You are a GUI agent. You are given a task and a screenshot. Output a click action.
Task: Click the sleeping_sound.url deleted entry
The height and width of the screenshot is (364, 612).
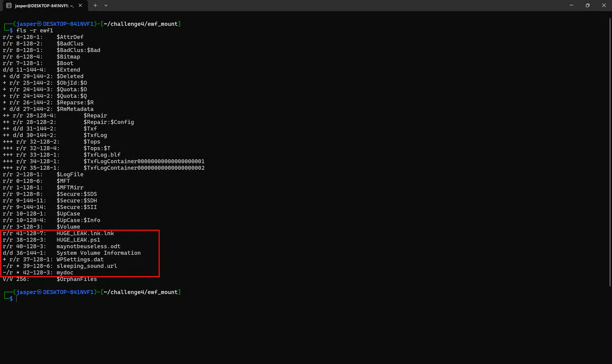pos(87,266)
